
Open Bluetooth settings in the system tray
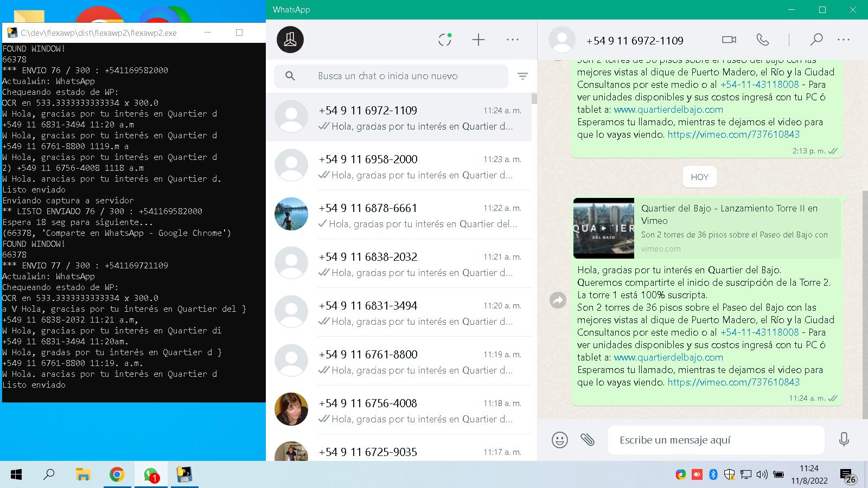[713, 475]
